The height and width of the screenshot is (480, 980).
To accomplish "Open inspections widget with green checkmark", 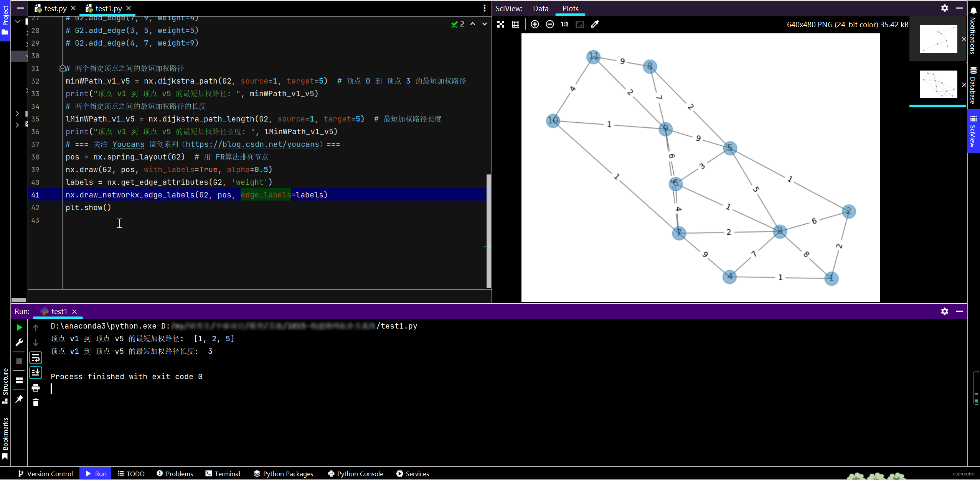I will [458, 24].
